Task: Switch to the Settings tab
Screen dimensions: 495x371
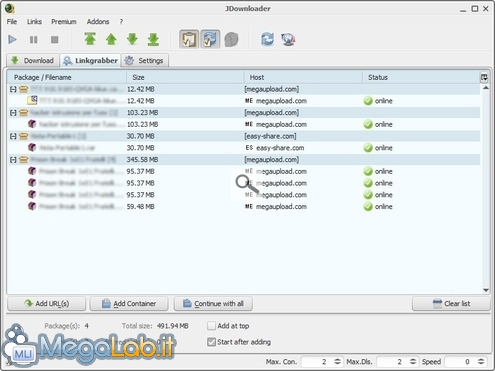Action: coord(144,60)
